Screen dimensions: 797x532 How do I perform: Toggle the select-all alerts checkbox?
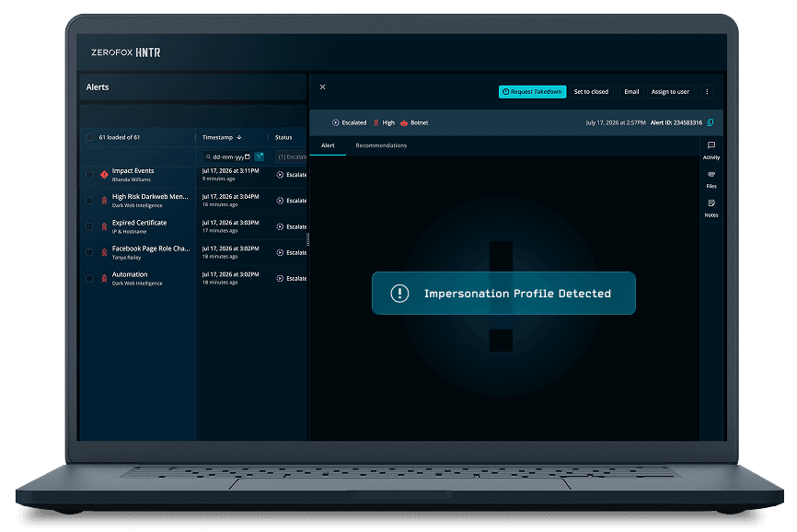click(x=89, y=137)
